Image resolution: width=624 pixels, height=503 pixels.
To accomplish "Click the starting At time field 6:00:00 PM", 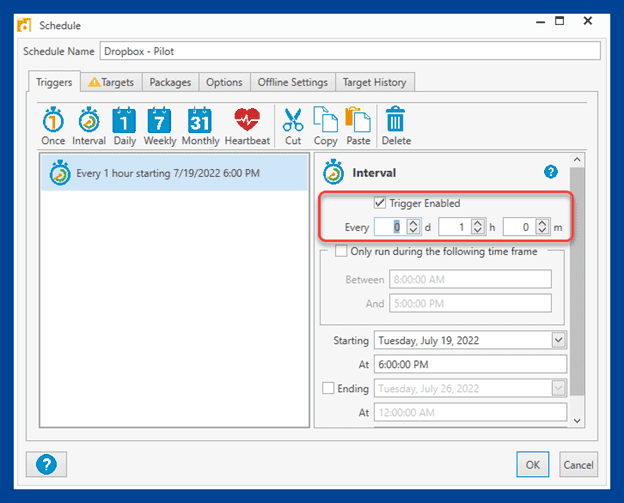I will point(470,364).
